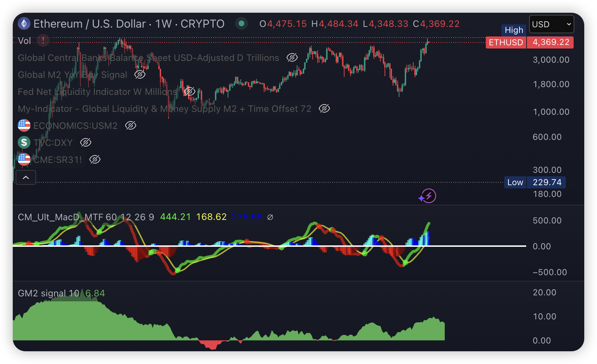Select the CM_Ult_MacD_MTF indicator label
The image size is (597, 364).
point(86,217)
